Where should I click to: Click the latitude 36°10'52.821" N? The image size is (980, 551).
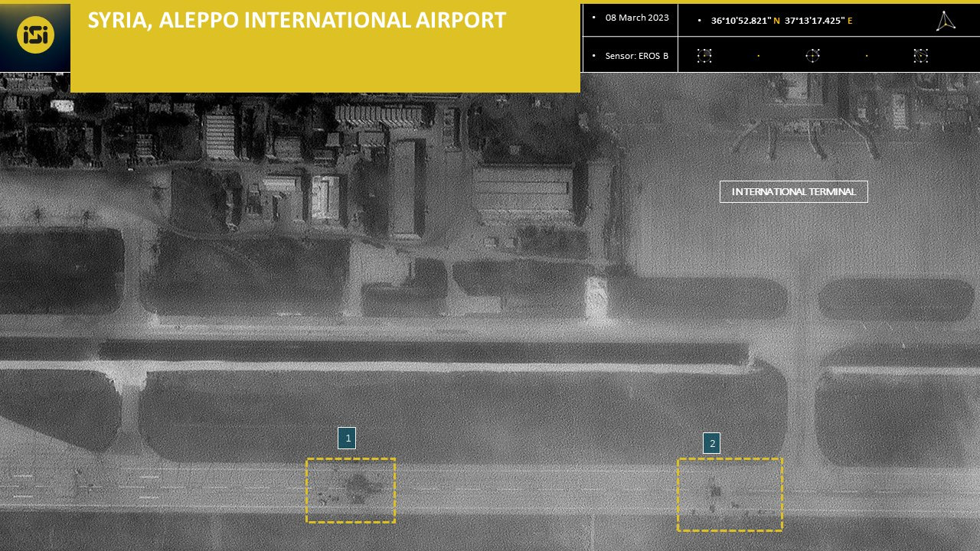pos(746,21)
